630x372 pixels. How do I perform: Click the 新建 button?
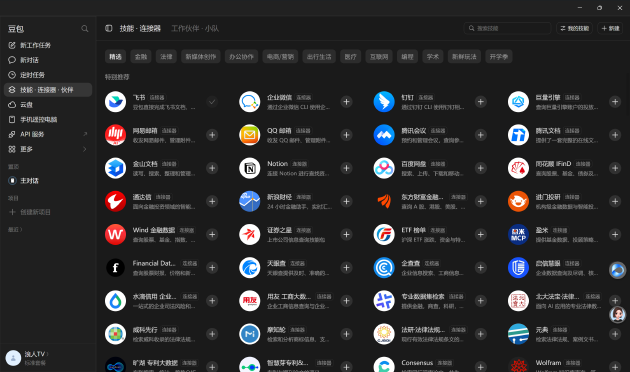point(610,29)
